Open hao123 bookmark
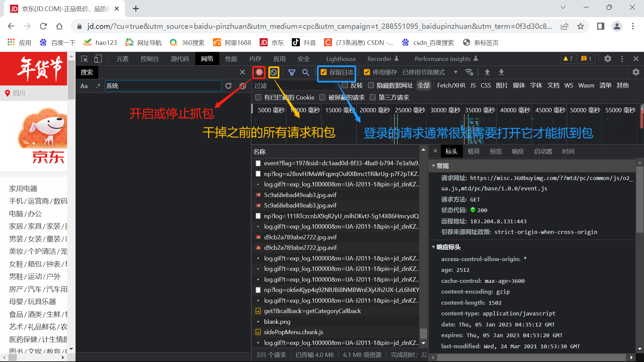Screen dimensions: 644x362 (x=100, y=43)
